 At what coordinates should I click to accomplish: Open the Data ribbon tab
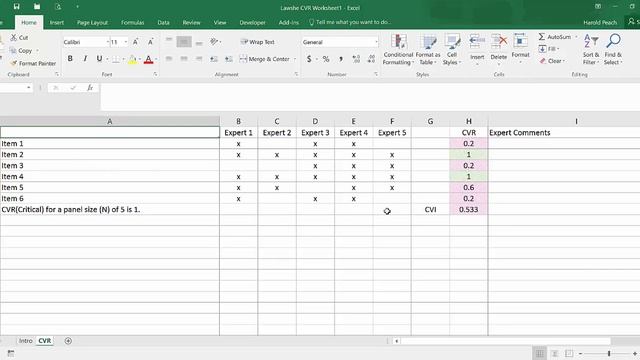coord(163,22)
